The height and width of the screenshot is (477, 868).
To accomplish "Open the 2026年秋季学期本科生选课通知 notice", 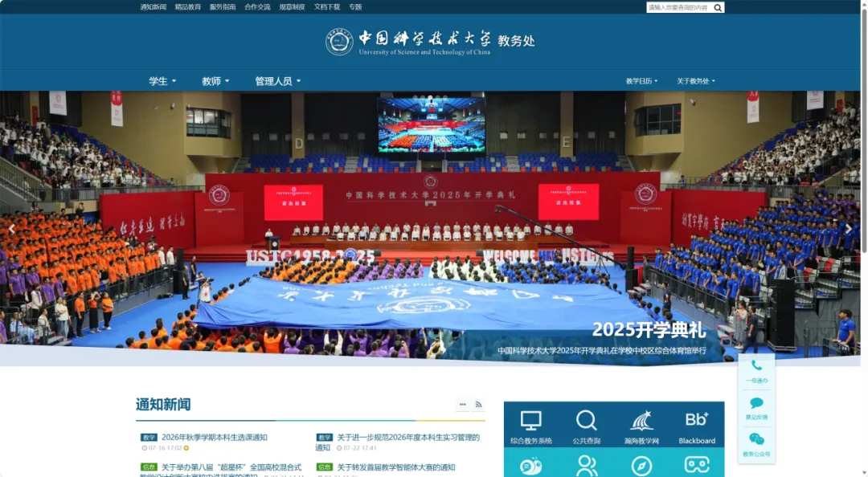I will 215,437.
